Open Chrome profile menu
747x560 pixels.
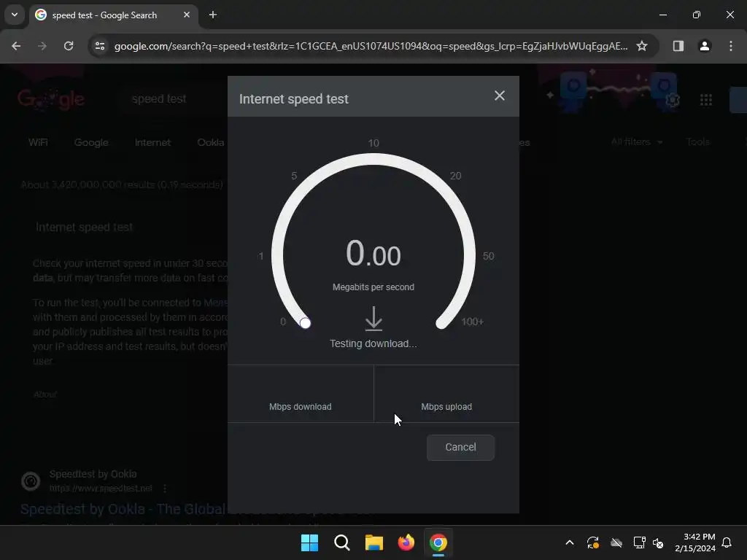705,46
